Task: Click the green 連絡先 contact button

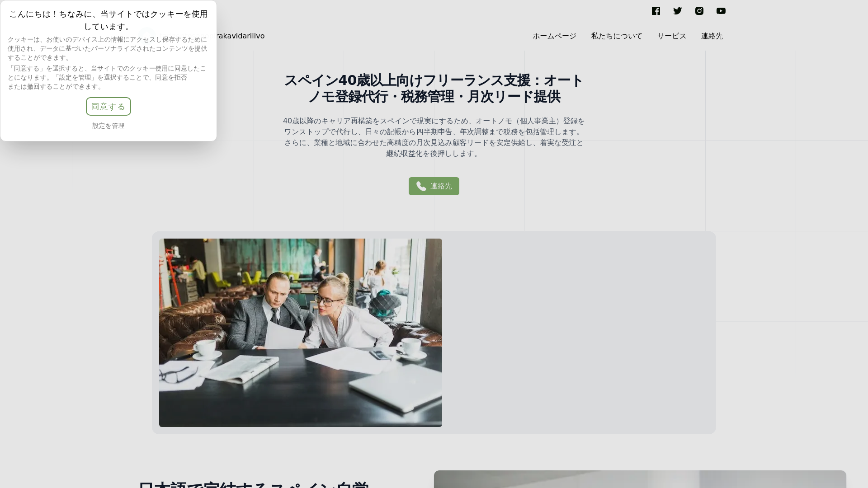Action: (434, 186)
